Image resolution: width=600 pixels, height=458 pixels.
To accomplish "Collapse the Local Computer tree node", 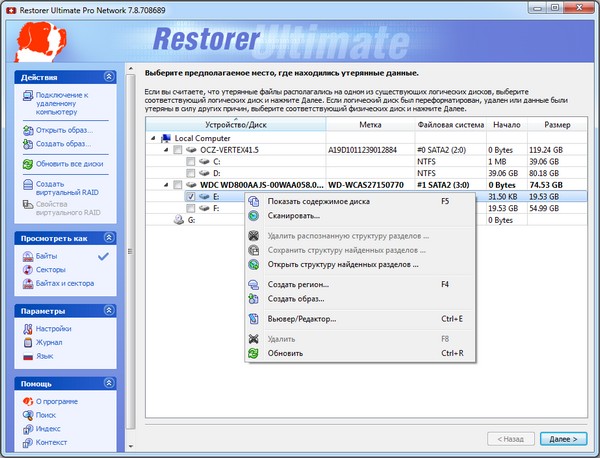I will (x=153, y=138).
